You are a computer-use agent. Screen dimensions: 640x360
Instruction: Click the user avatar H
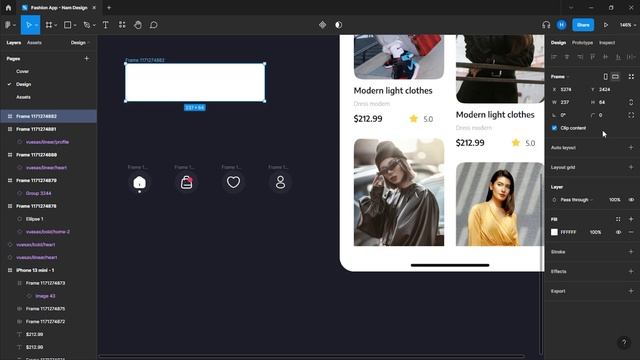click(x=562, y=25)
